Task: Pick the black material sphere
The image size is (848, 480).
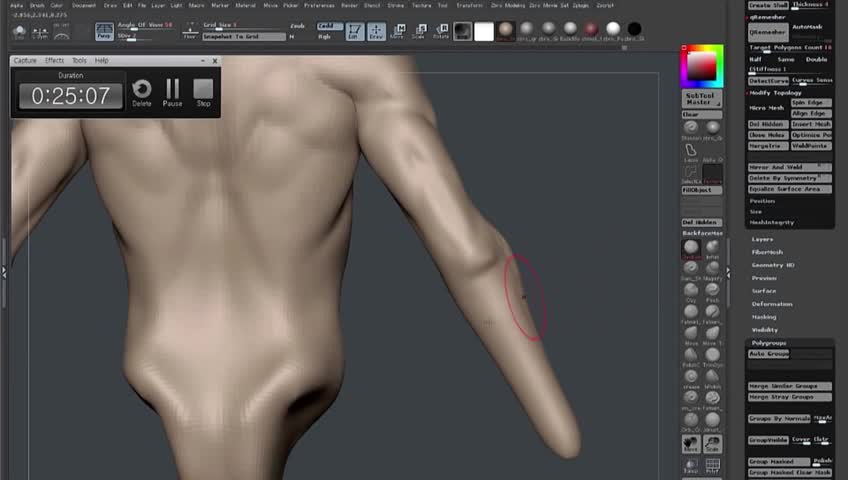Action: point(634,29)
